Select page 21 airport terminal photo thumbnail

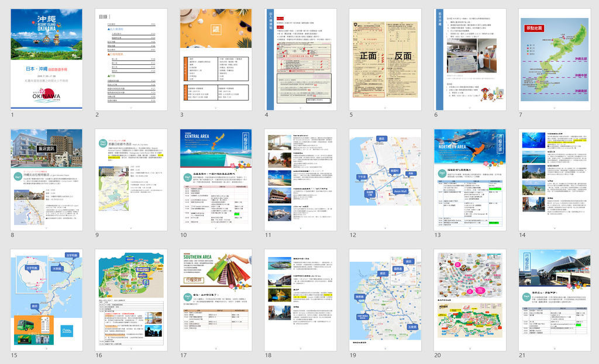[x=555, y=300]
